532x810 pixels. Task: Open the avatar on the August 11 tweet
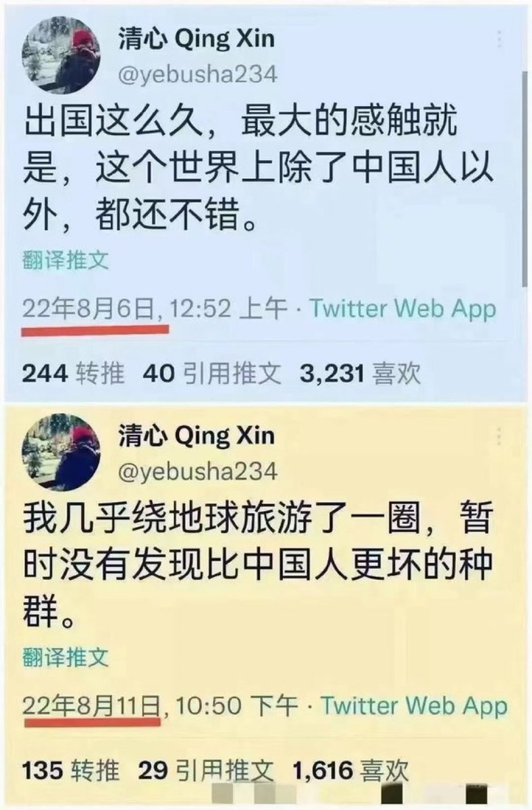pyautogui.click(x=61, y=452)
